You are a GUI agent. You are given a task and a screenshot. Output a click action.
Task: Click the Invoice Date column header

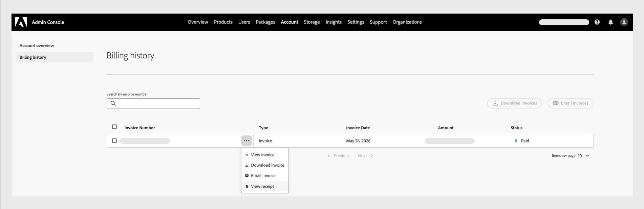358,128
